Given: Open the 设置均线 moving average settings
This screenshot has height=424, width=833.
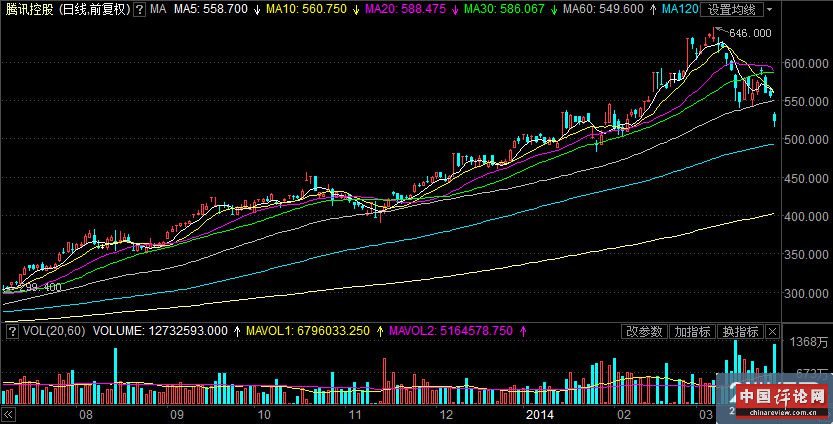Looking at the screenshot, I should pyautogui.click(x=732, y=10).
